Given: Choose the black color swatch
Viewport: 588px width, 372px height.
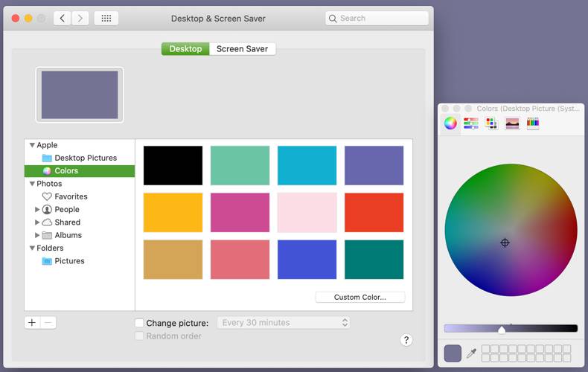Looking at the screenshot, I should pyautogui.click(x=173, y=165).
